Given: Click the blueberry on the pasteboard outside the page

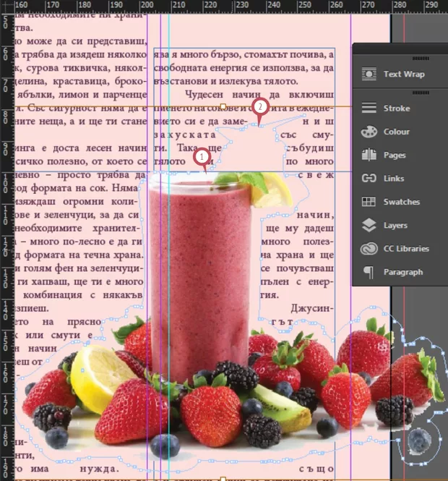Looking at the screenshot, I should (x=419, y=442).
